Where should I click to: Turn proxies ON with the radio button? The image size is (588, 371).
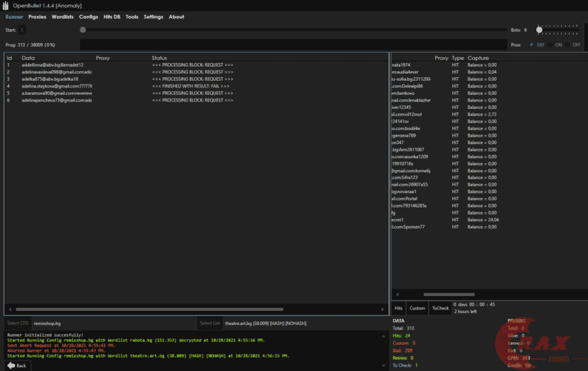coord(551,45)
